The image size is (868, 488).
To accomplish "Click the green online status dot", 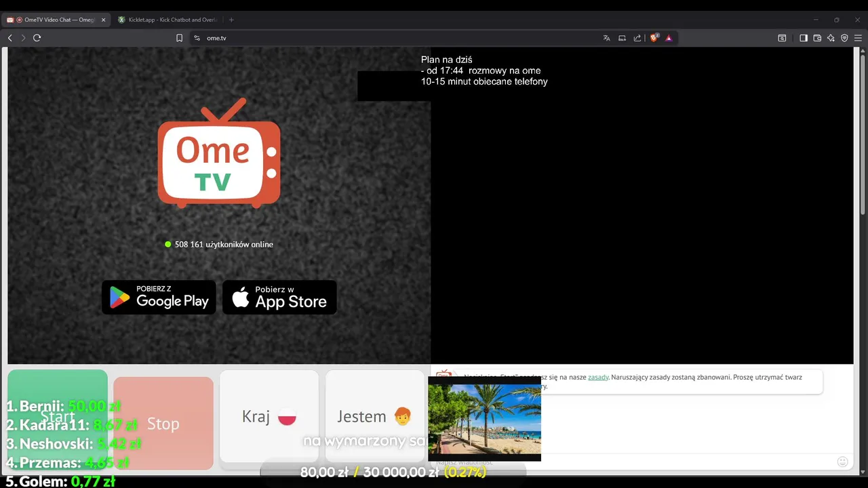I will tap(168, 245).
